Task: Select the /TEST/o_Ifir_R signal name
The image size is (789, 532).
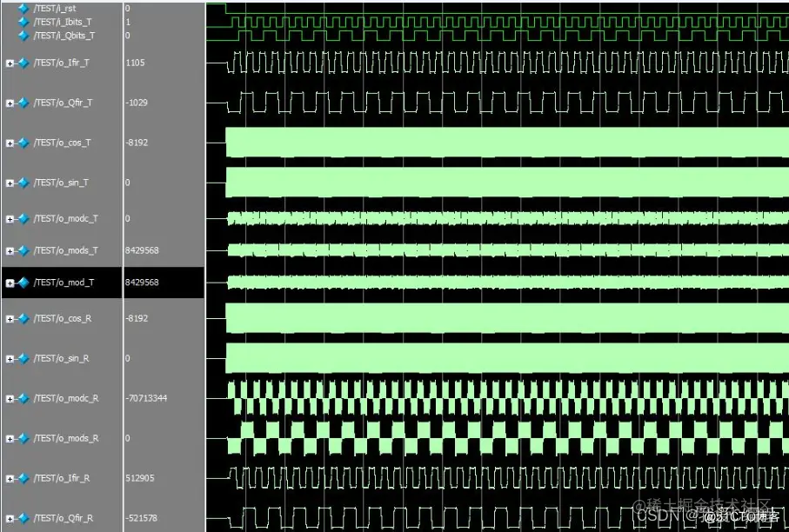Action: pyautogui.click(x=62, y=478)
